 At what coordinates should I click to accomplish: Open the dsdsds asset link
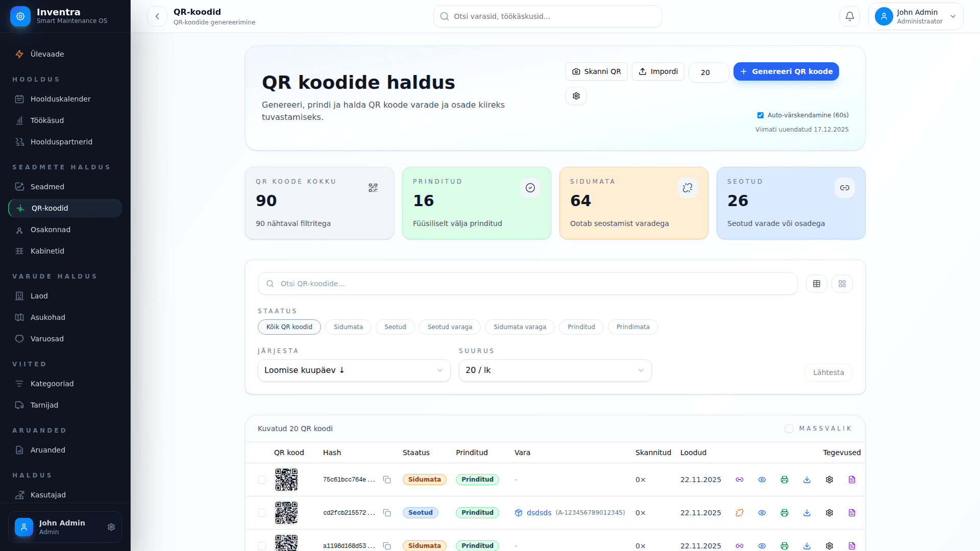point(538,513)
